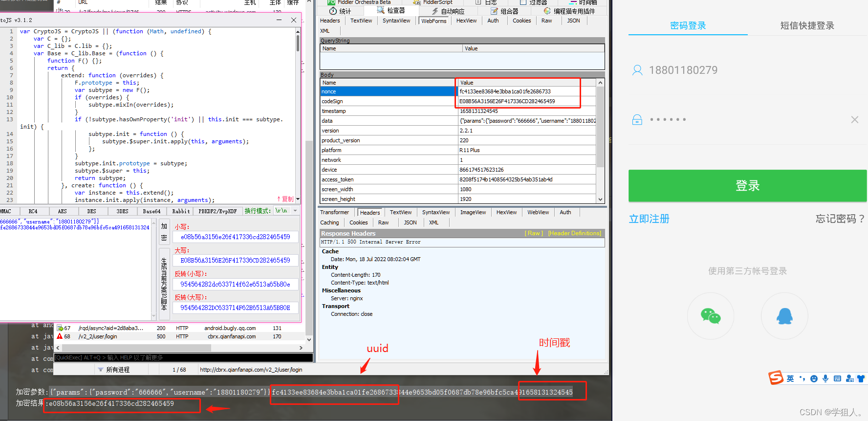Switch request inspector to Headers tab
This screenshot has height=421, width=868.
(x=330, y=21)
